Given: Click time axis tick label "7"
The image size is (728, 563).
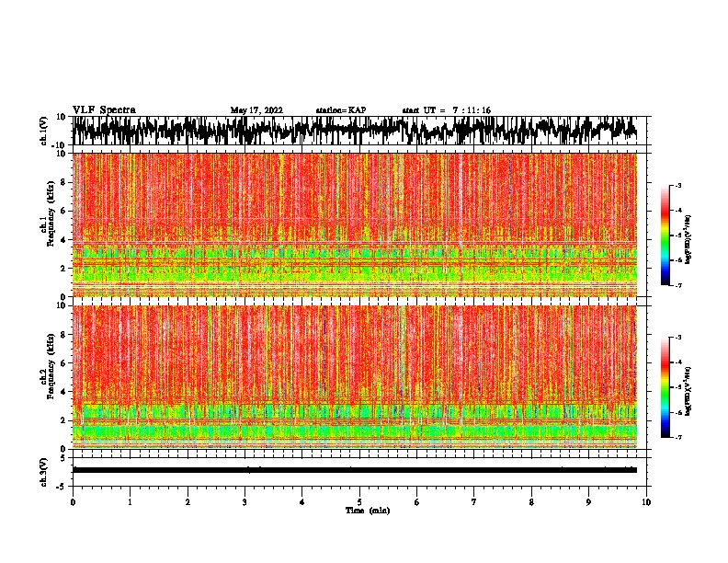Looking at the screenshot, I should point(474,502).
